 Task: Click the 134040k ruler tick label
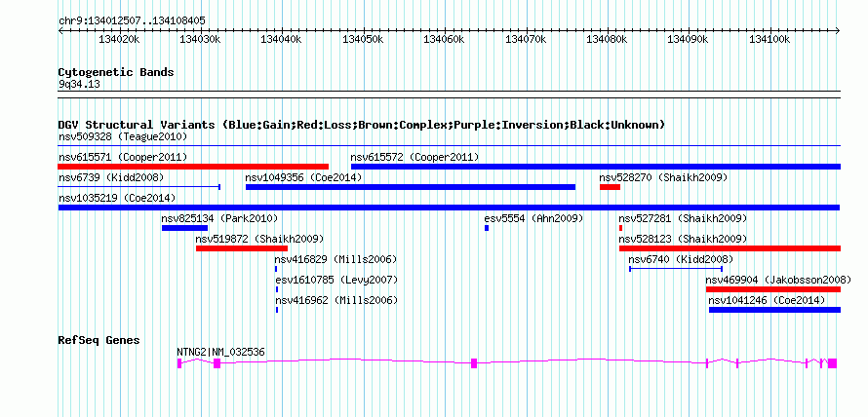coord(281,39)
